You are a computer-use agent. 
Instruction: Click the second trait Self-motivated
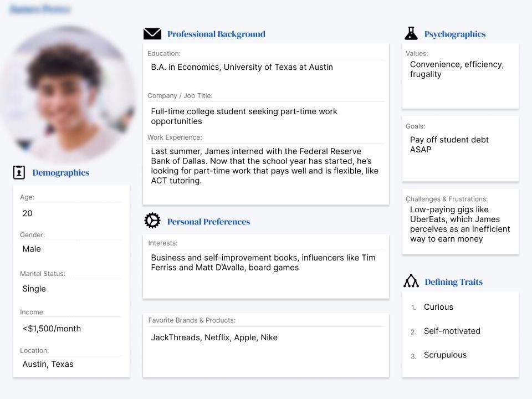tap(452, 331)
